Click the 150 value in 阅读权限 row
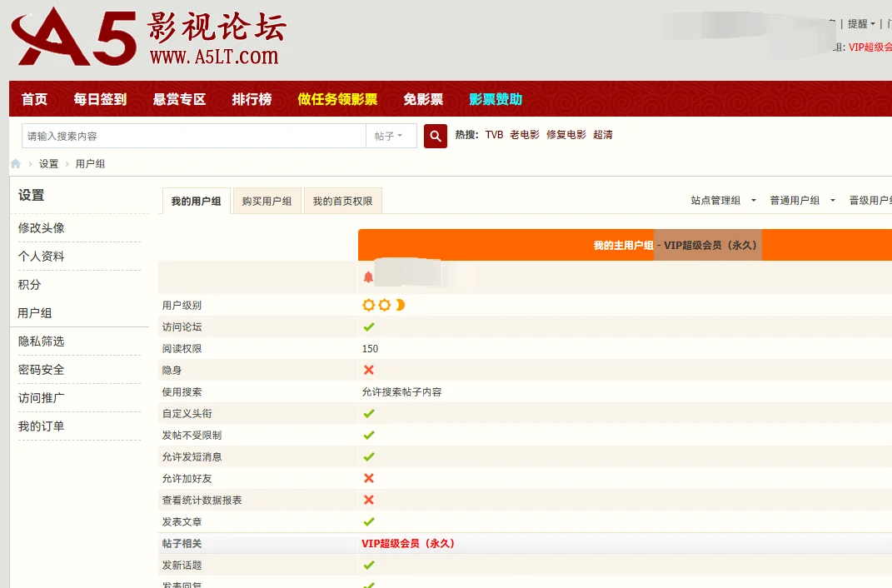The image size is (892, 588). click(370, 349)
